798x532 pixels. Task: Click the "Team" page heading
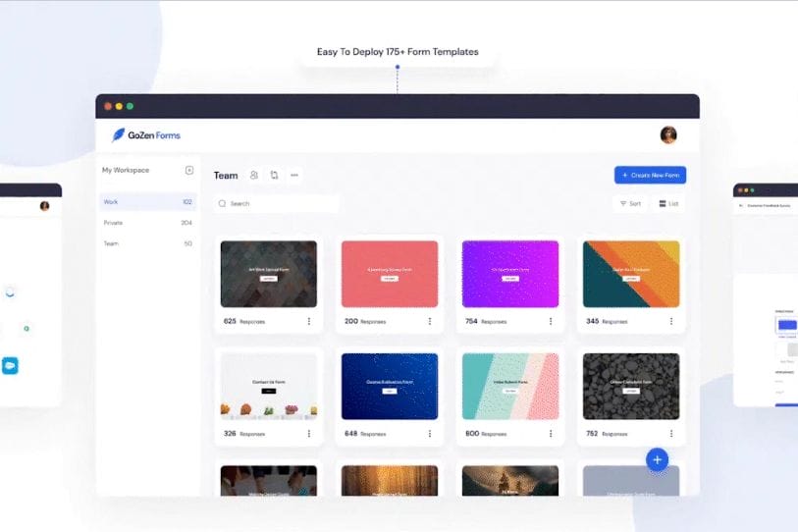pyautogui.click(x=226, y=176)
